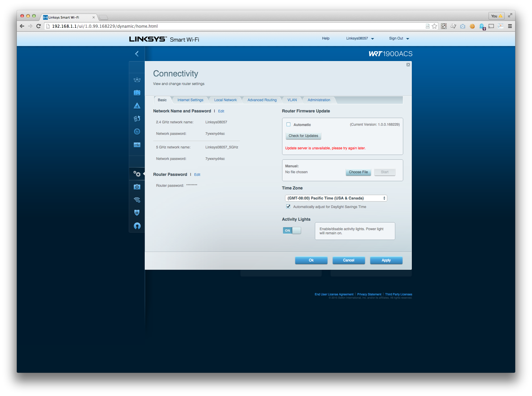Switch to the Administration tab

(319, 100)
